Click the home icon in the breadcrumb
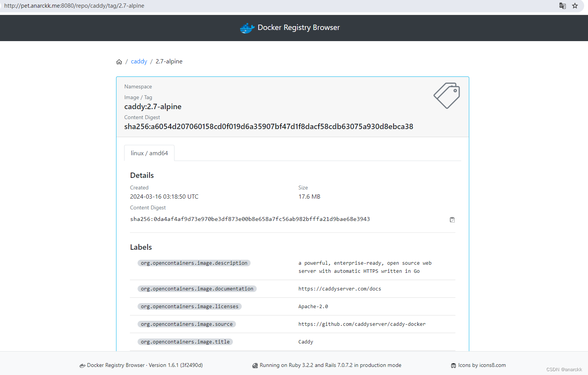The height and width of the screenshot is (375, 588). [119, 61]
